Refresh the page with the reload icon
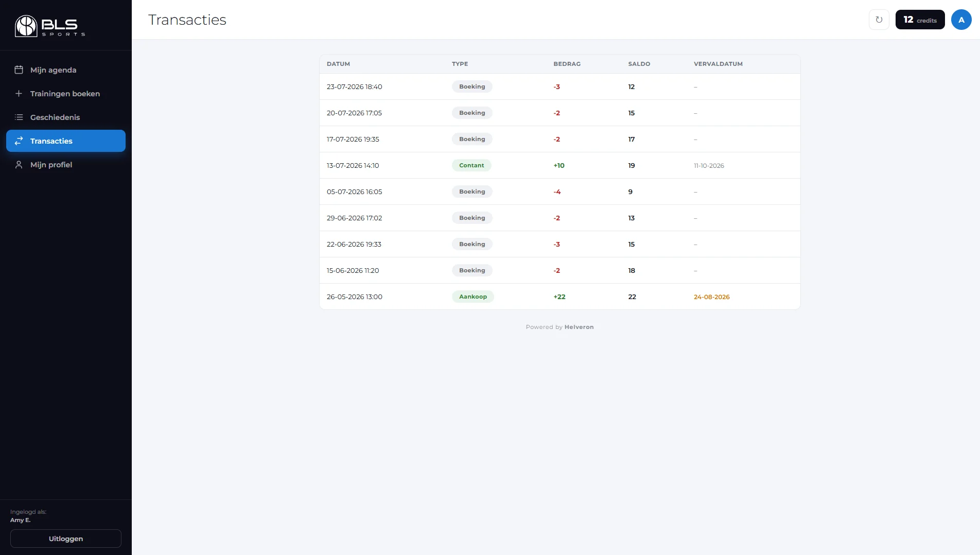 coord(879,20)
